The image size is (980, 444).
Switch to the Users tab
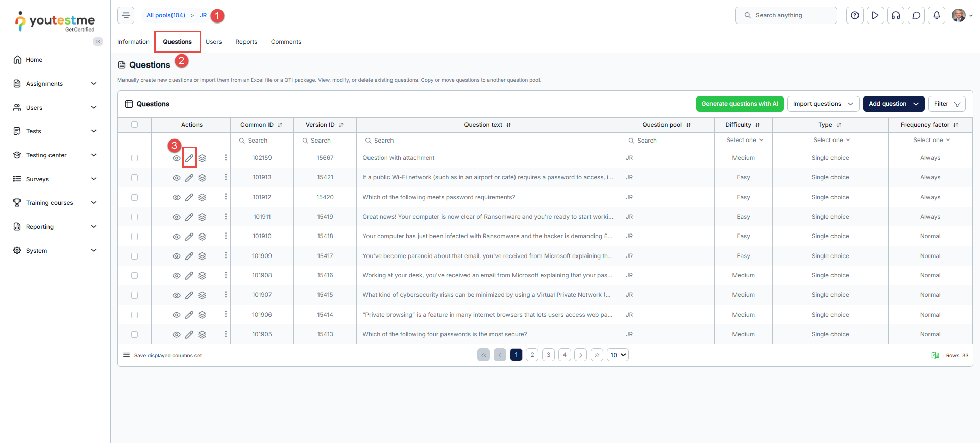213,42
